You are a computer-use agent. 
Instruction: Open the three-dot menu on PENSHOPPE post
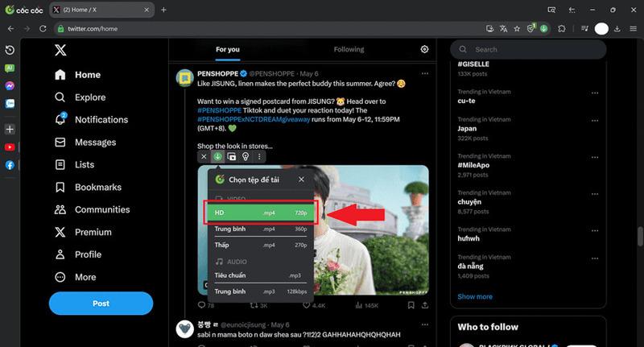click(424, 73)
